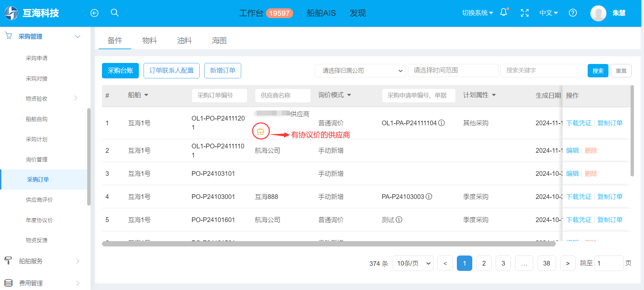Select 供应商评价 in sidebar
This screenshot has height=290, width=644.
pos(39,200)
